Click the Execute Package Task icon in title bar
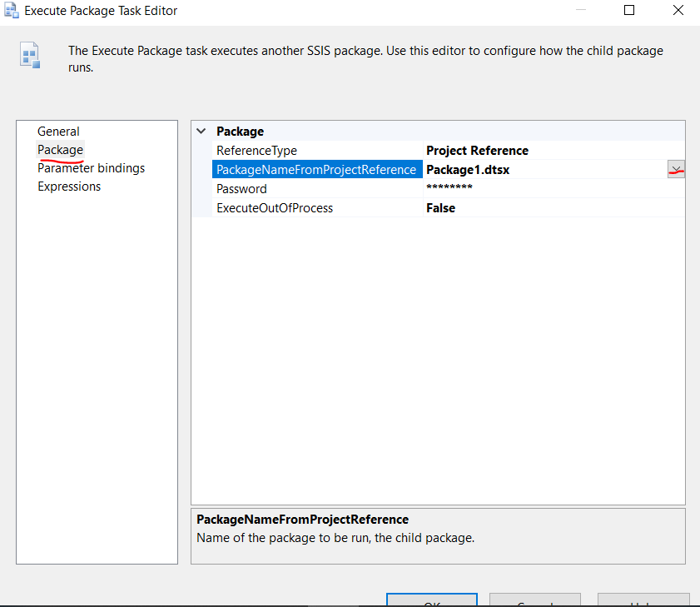The height and width of the screenshot is (607, 700). click(10, 10)
